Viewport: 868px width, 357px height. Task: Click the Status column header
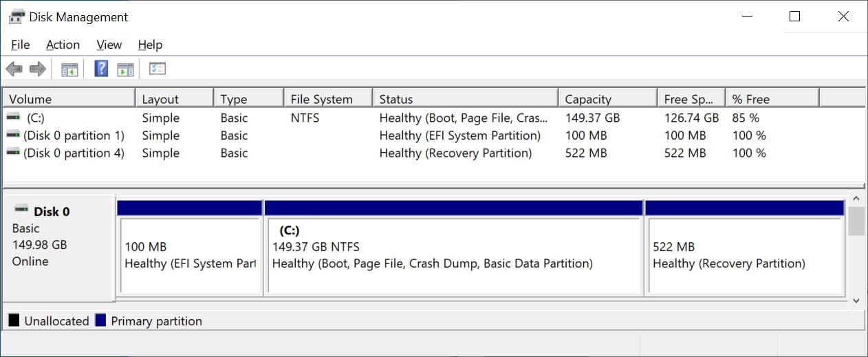396,99
